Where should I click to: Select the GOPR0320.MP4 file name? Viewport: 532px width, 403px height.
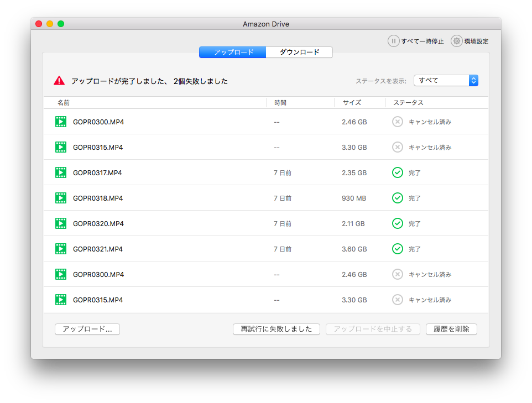pyautogui.click(x=98, y=223)
